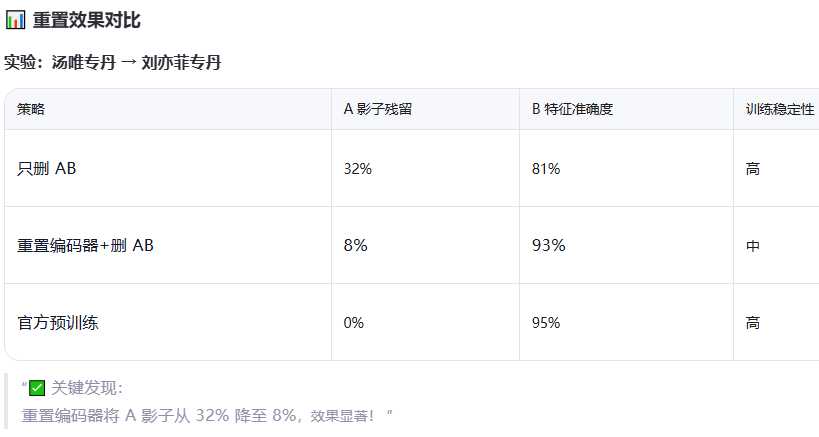Click the 中 stability cell

click(753, 246)
